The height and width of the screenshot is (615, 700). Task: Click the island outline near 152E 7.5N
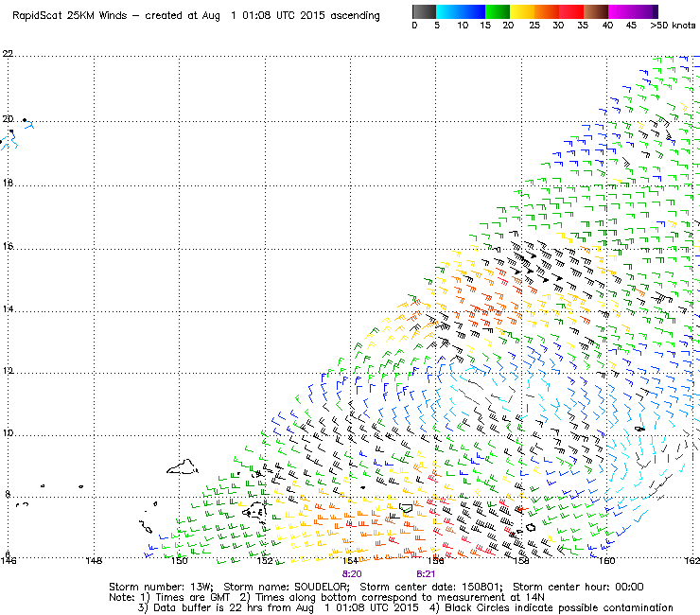pyautogui.click(x=254, y=510)
